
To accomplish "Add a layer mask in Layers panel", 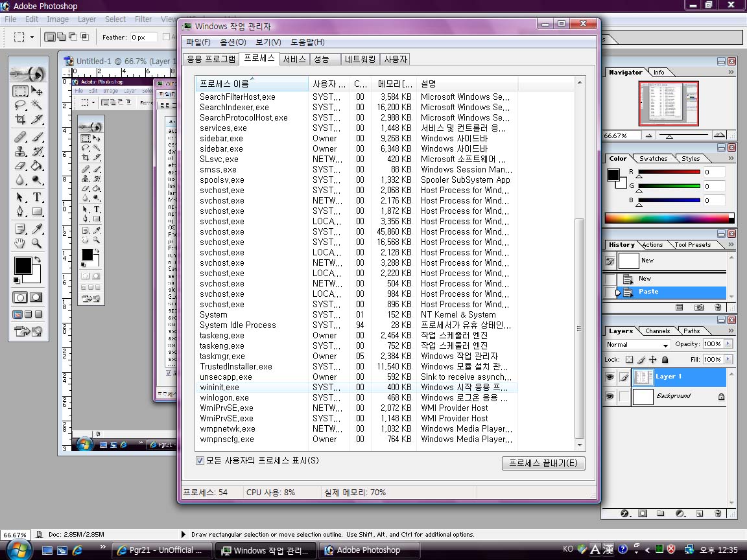I will click(643, 513).
